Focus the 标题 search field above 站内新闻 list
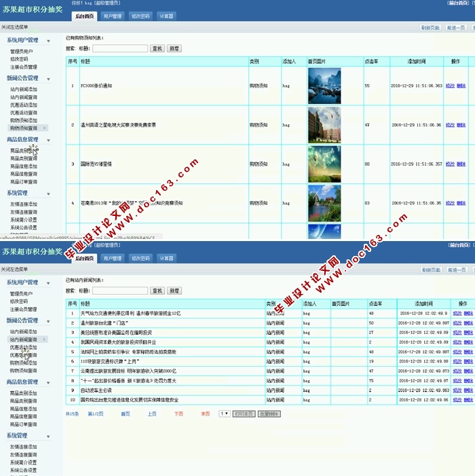This screenshot has height=476, width=475. (x=119, y=291)
